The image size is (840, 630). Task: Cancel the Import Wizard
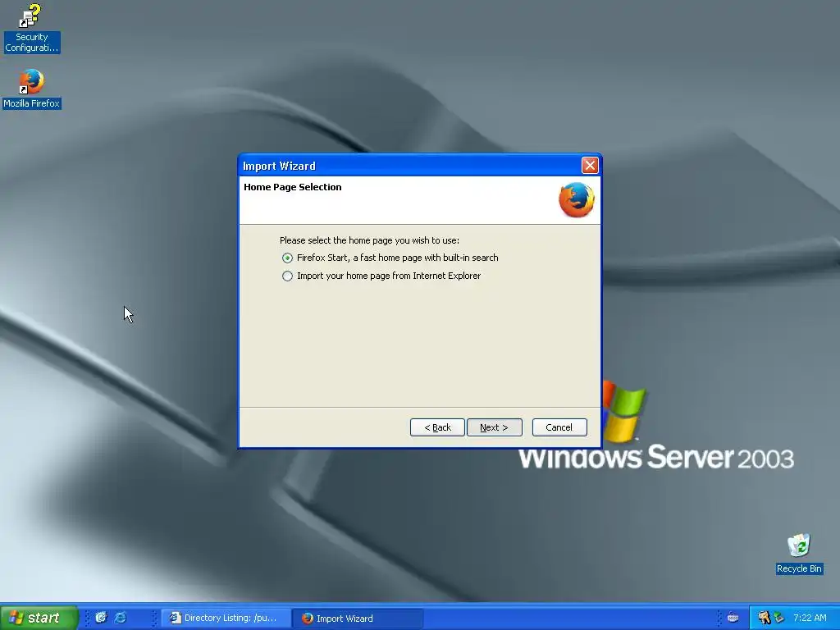(559, 427)
